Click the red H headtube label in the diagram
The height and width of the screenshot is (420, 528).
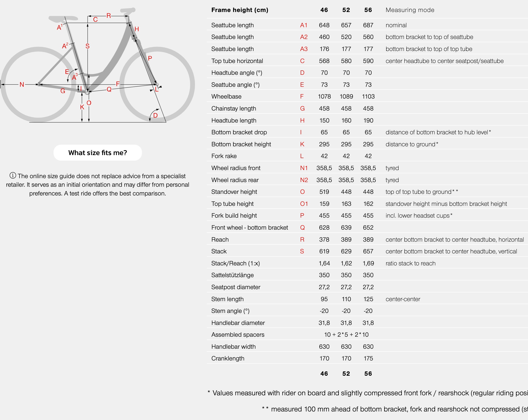(137, 29)
